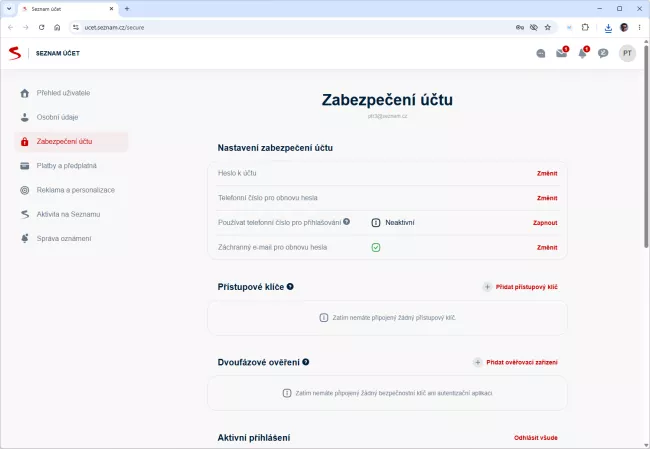Close the Seznam účet tab
650x449 pixels.
click(111, 9)
